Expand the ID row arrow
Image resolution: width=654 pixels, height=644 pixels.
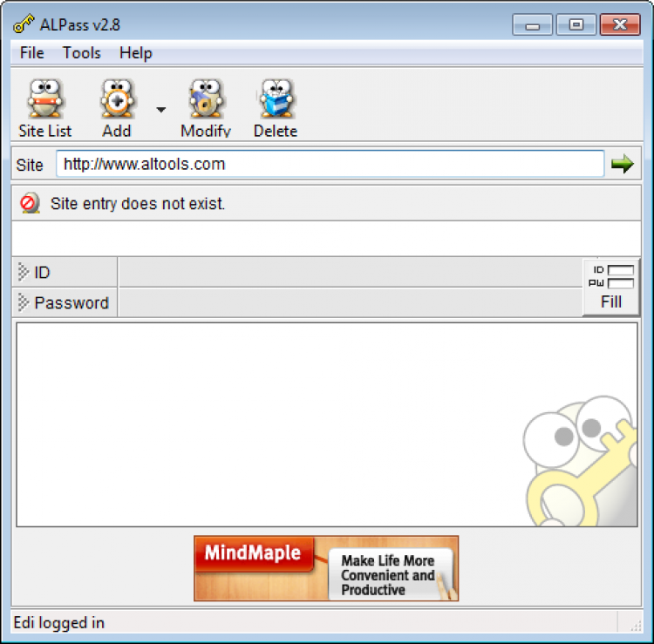pos(24,272)
